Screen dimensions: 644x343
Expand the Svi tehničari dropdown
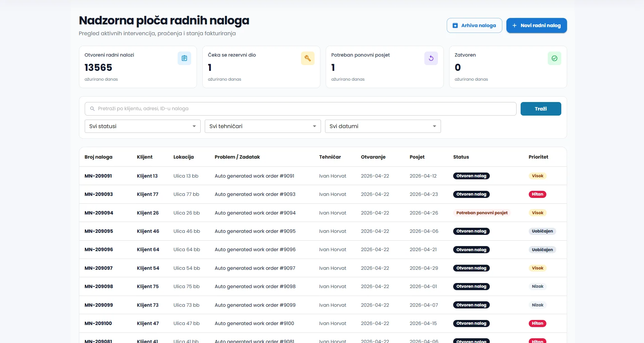tap(263, 126)
